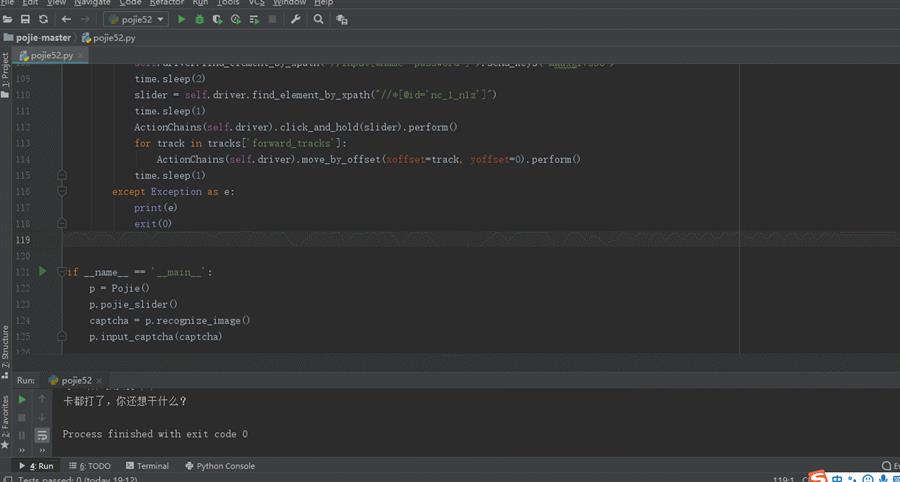Open the Window menu

[x=289, y=2]
